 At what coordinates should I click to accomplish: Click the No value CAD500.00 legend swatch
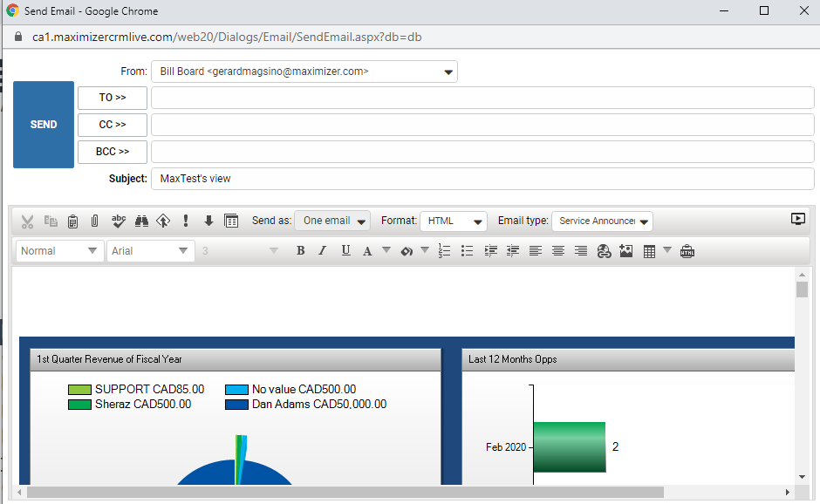pyautogui.click(x=236, y=390)
